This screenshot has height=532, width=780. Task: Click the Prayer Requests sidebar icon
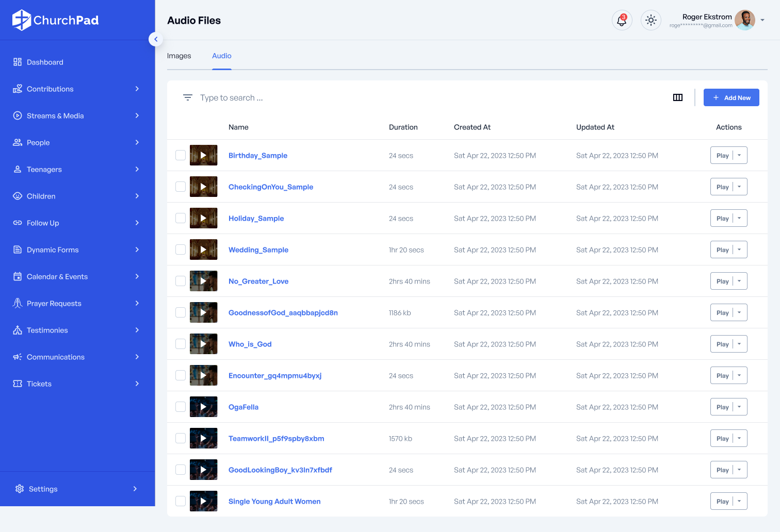pos(18,303)
